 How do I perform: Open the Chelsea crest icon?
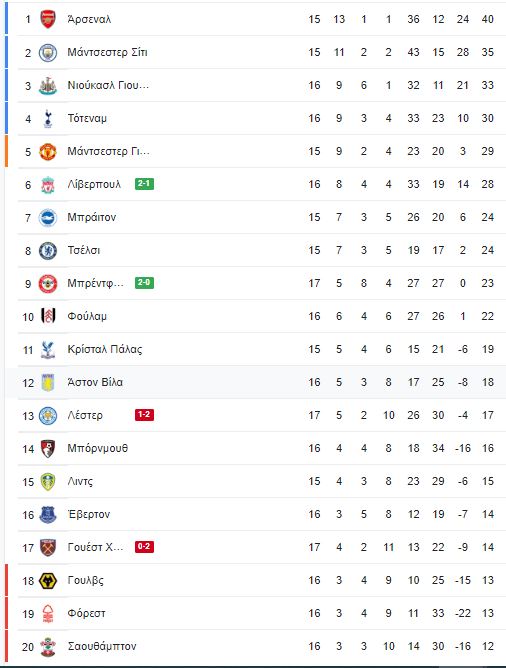[x=48, y=250]
